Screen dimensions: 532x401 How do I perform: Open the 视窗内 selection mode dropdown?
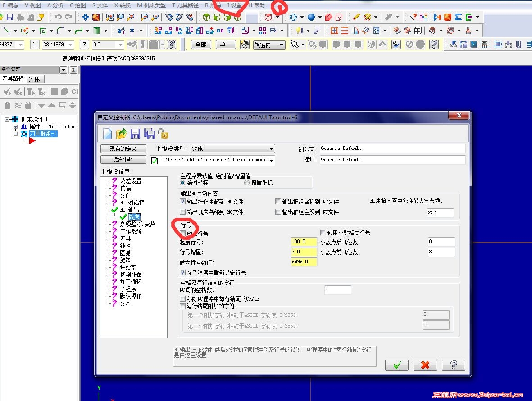point(269,45)
